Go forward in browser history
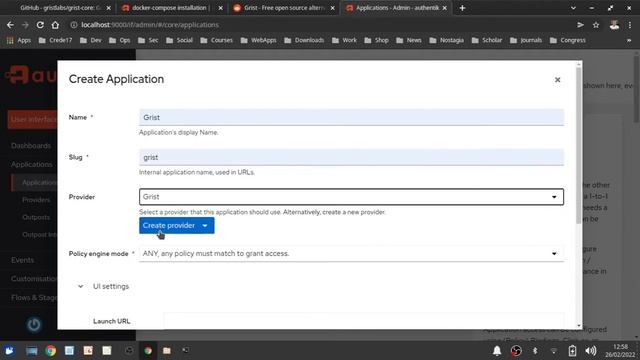This screenshot has height=360, width=640. click(x=25, y=25)
